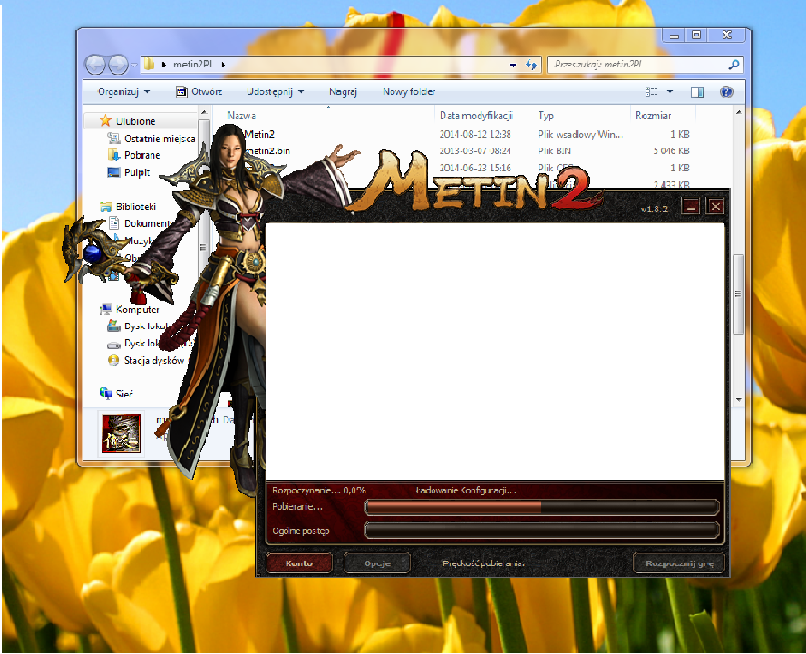
Task: Open Pulpit in sidebar
Action: (129, 173)
